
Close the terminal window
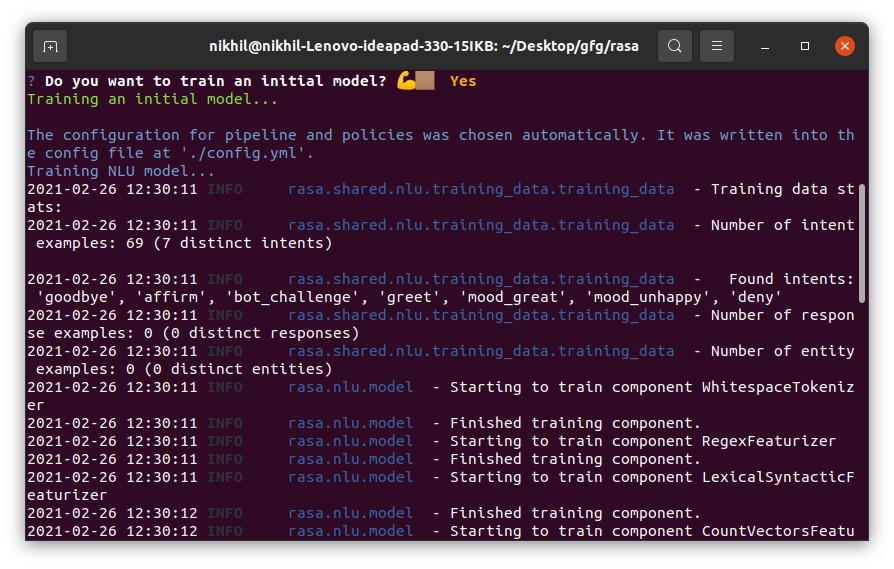pos(844,46)
